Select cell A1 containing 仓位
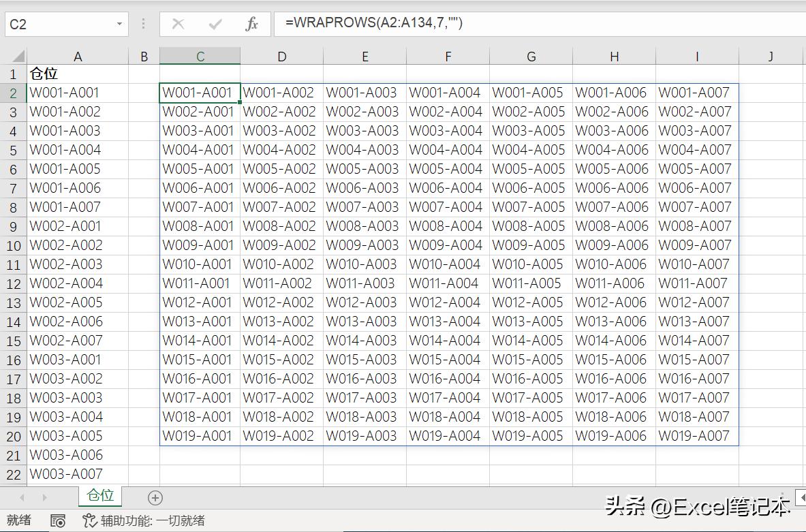This screenshot has width=806, height=532. click(78, 74)
